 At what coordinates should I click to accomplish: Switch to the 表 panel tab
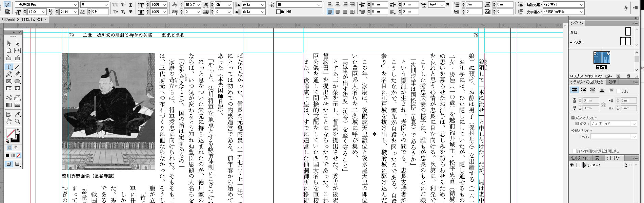pos(597,158)
